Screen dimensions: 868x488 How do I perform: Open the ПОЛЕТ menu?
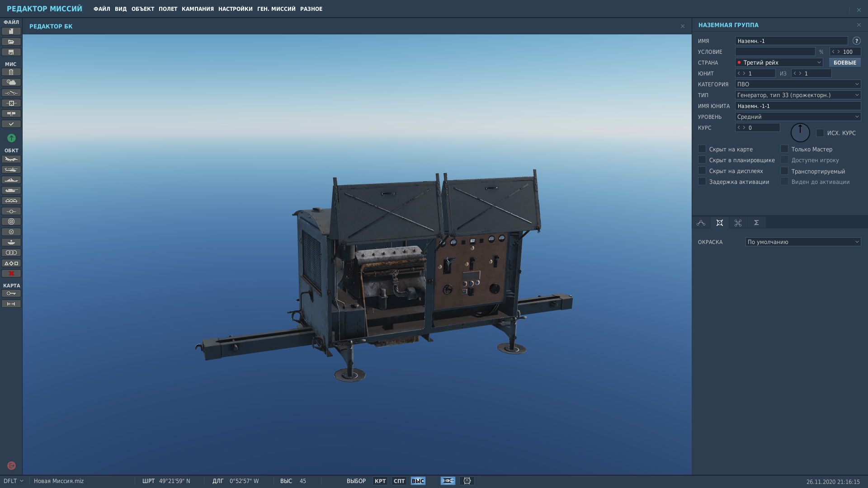(x=168, y=9)
